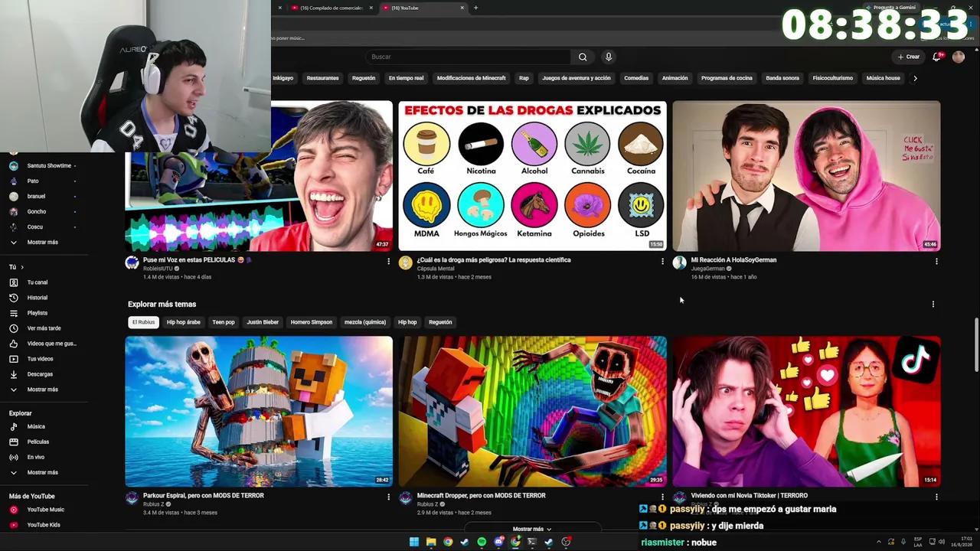The height and width of the screenshot is (551, 980).
Task: Select En tiempo real chip
Action: pyautogui.click(x=406, y=78)
